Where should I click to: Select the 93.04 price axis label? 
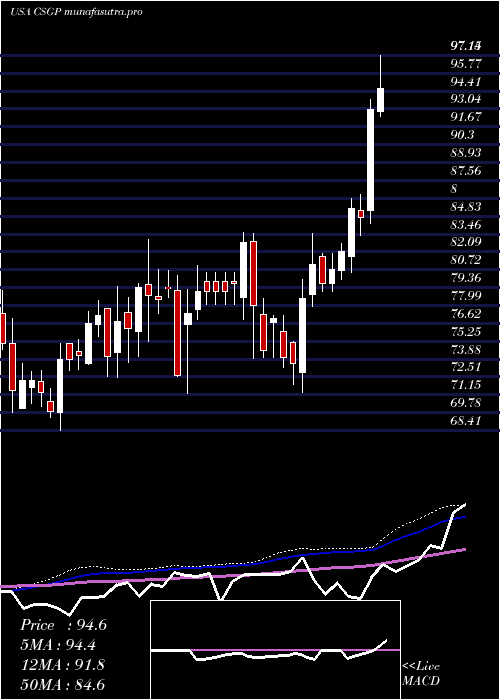click(x=466, y=99)
